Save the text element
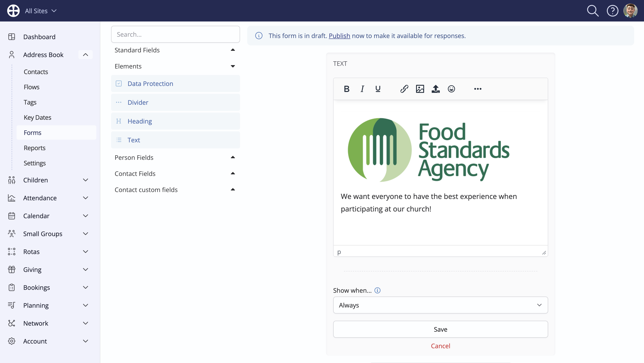 [x=440, y=329]
